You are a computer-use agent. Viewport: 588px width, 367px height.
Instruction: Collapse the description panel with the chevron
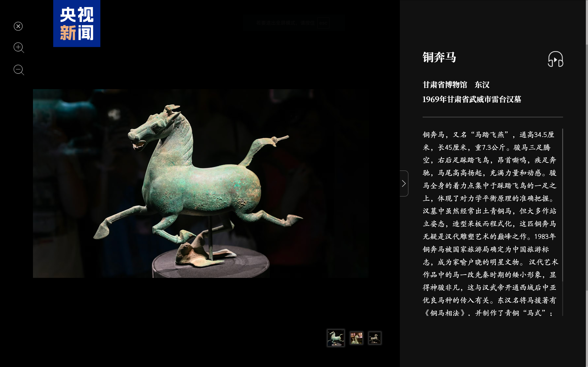click(404, 183)
